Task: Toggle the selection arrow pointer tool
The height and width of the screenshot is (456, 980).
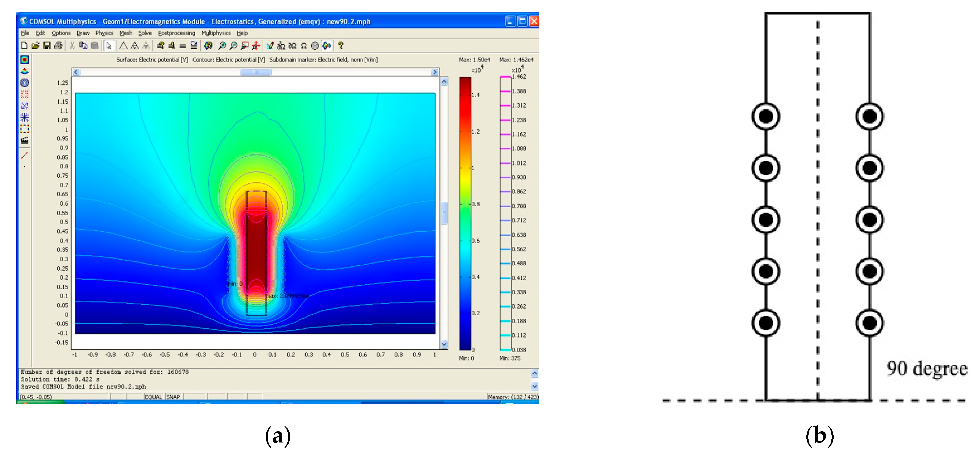Action: 109,46
